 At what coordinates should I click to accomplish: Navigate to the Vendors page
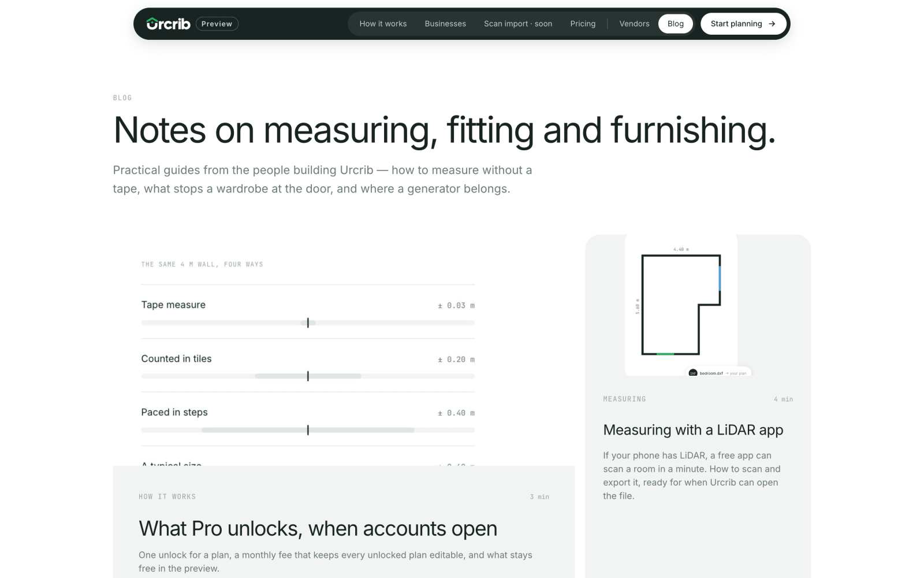coord(634,24)
